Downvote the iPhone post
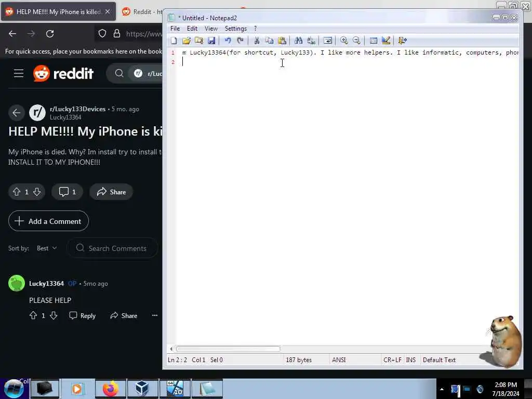The height and width of the screenshot is (399, 532). (x=37, y=192)
